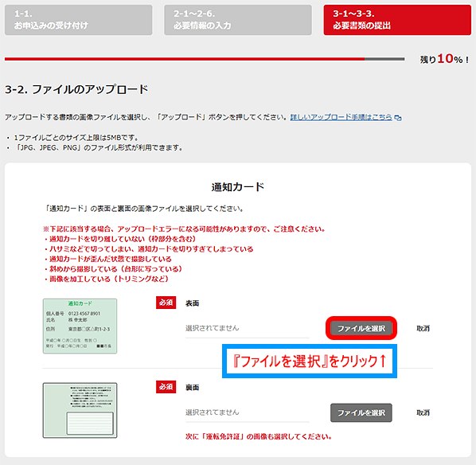Click the warning ハサミなどで切ってしまい、通知カードを切りすぎてしまっている
Screen dimensions: 476x465
pyautogui.click(x=149, y=249)
